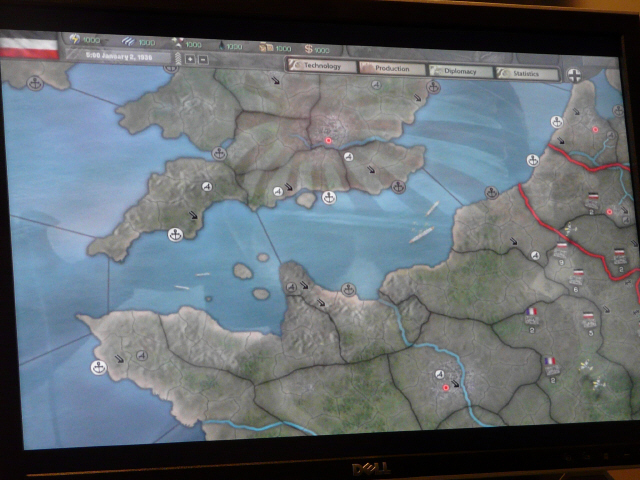Viewport: 640px width, 480px height.
Task: Click the game speed chevrons indicator
Action: tap(177, 58)
